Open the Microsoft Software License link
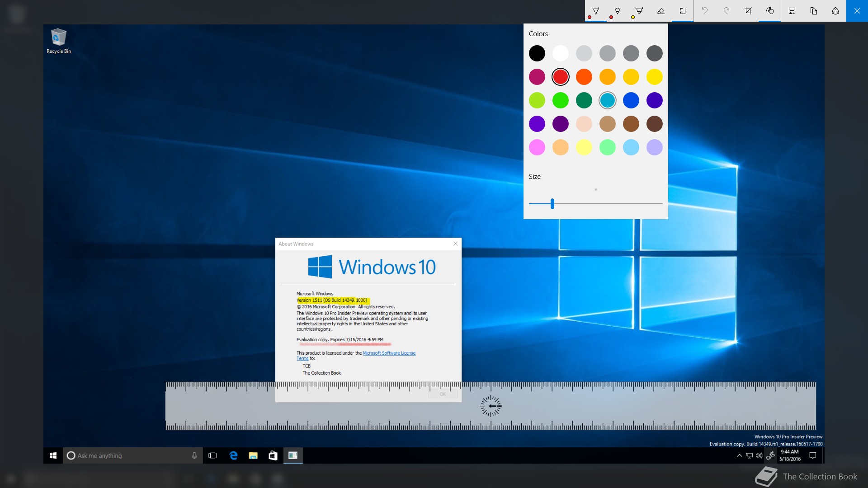868x488 pixels. click(389, 353)
